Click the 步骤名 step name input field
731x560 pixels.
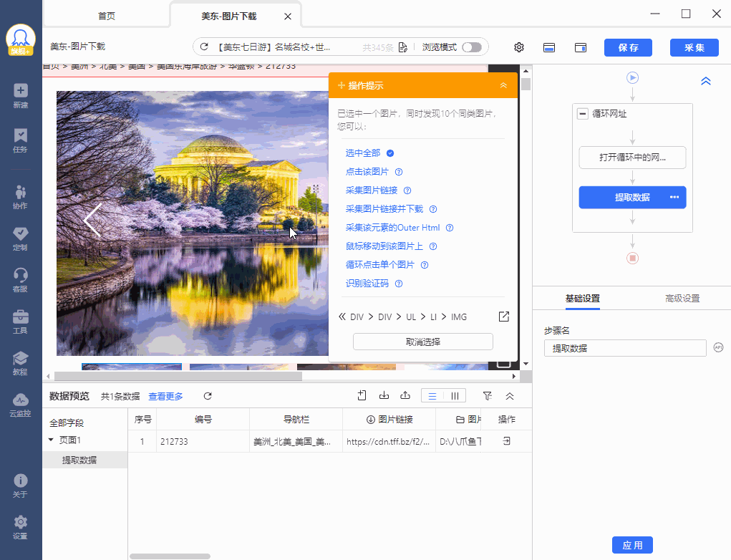click(x=624, y=348)
